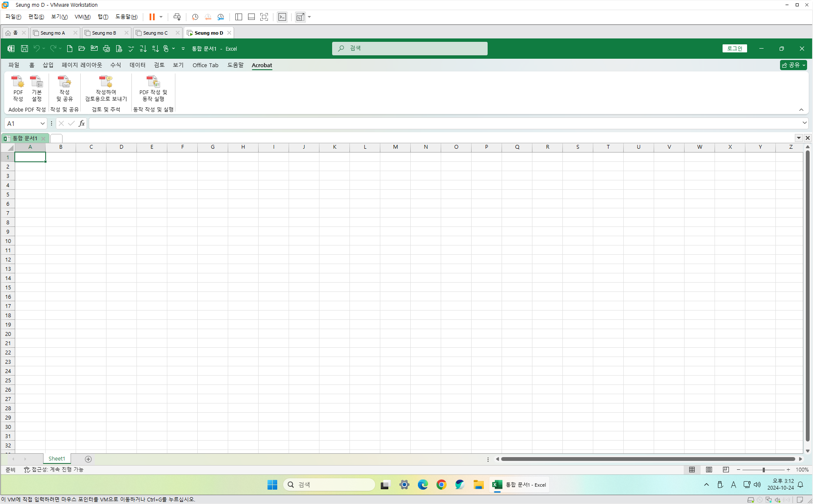Select Normal view button in status bar
This screenshot has width=813, height=504.
[692, 469]
